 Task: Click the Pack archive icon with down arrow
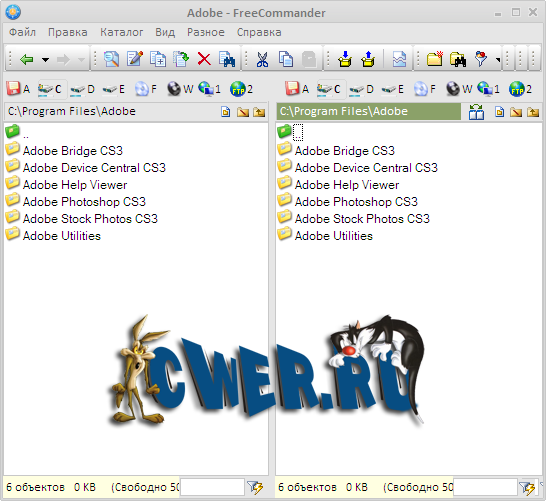point(345,59)
